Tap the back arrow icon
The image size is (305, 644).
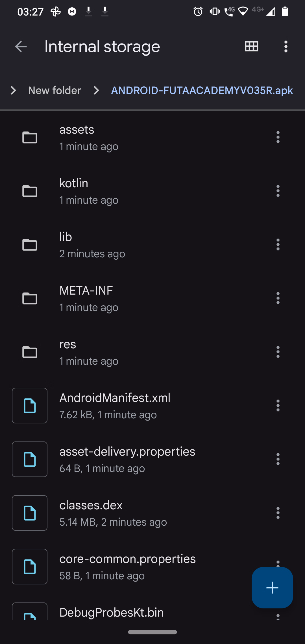(x=21, y=47)
